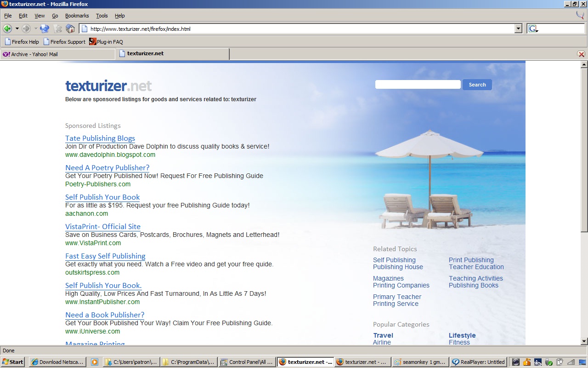Open Need A Poetry Publisher? link
Image resolution: width=588 pixels, height=368 pixels.
[107, 167]
